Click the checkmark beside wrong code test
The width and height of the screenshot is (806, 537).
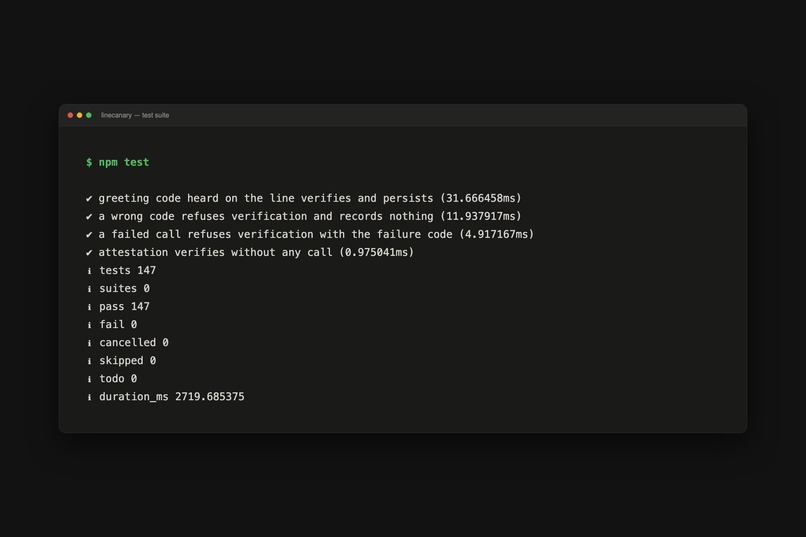pyautogui.click(x=89, y=216)
